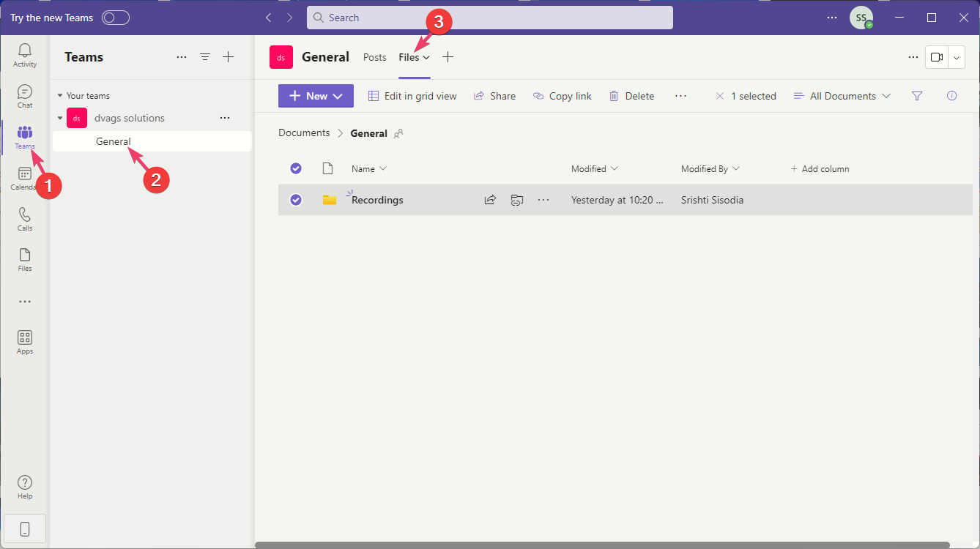Viewport: 980px width, 549px height.
Task: Open Files in the left app bar
Action: pyautogui.click(x=25, y=259)
